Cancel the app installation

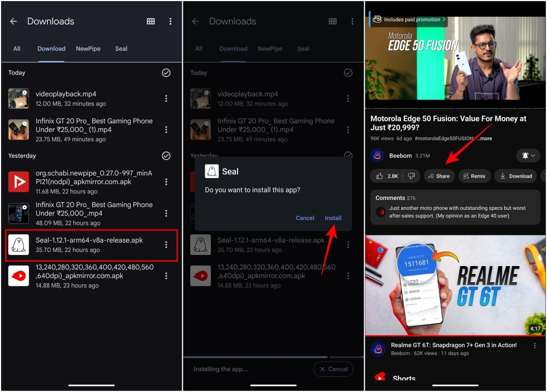click(x=333, y=369)
